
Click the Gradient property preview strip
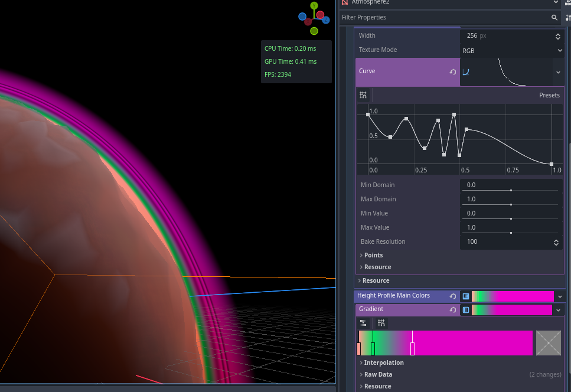coord(511,310)
